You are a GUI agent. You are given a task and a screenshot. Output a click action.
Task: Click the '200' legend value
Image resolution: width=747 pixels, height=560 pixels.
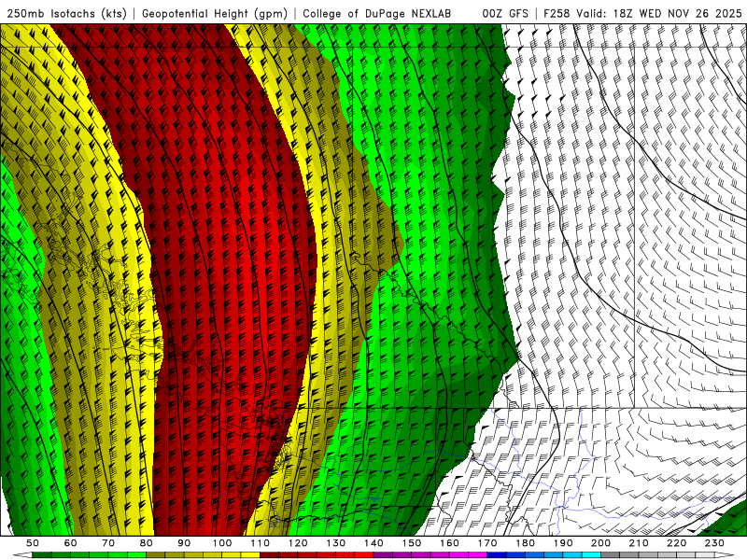point(601,543)
